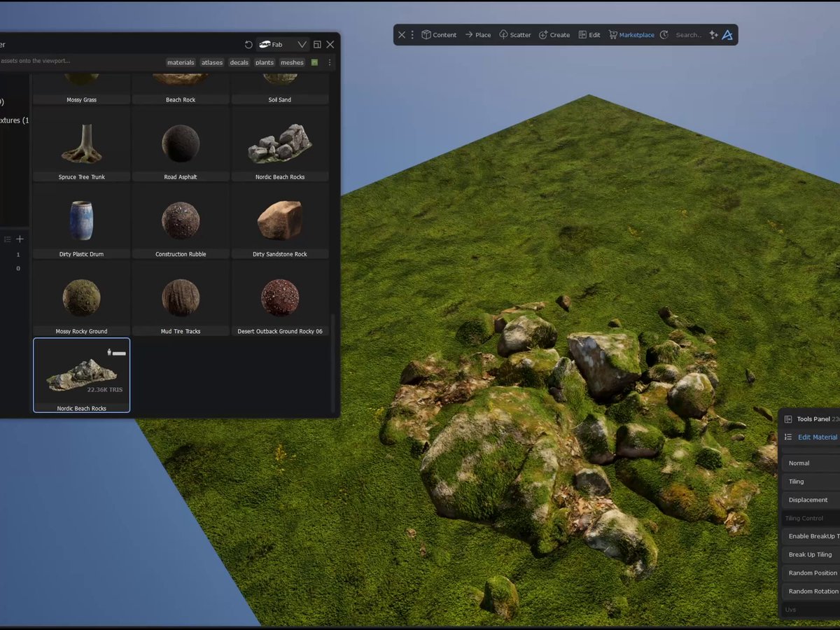Select the Dirty Sandstone Rock asset

pyautogui.click(x=280, y=222)
